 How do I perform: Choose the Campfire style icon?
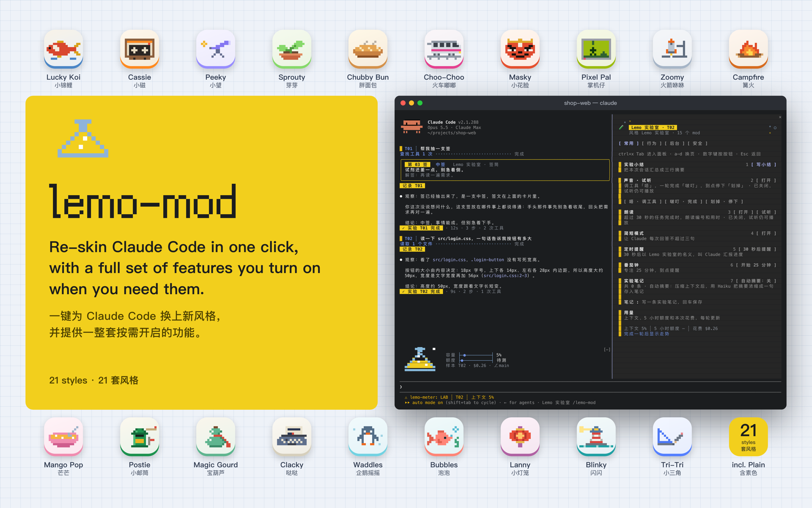[x=749, y=49]
